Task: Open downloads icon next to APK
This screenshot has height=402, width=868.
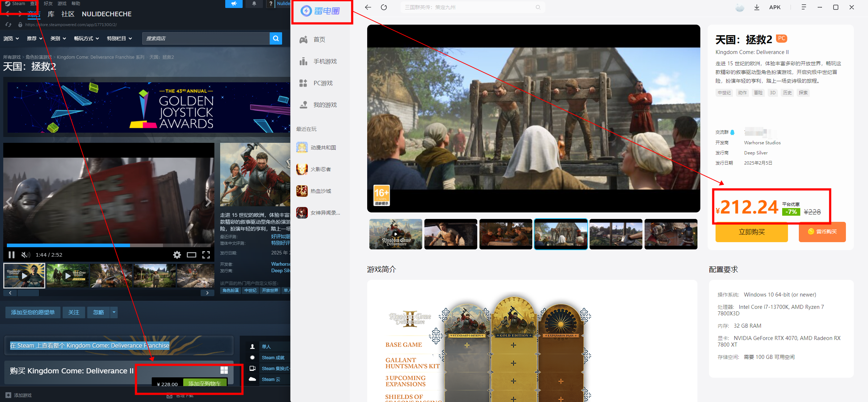Action: click(757, 7)
